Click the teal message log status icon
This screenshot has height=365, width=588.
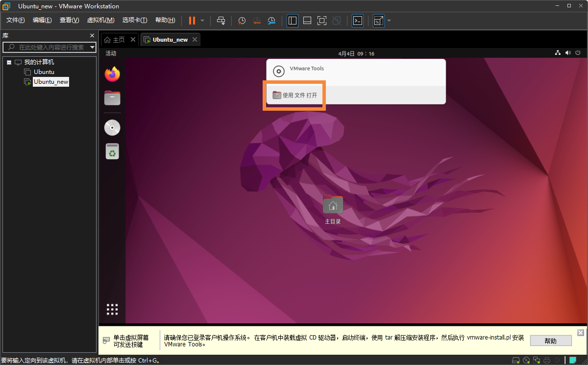[x=572, y=361]
